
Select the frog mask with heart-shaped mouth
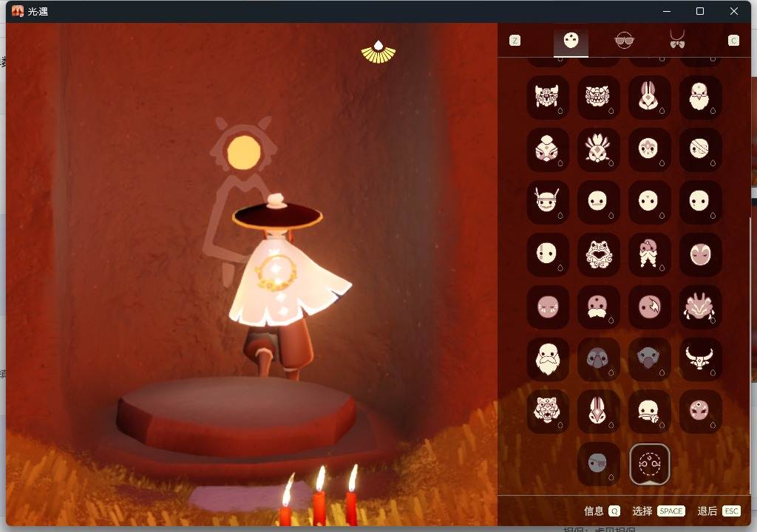pyautogui.click(x=598, y=254)
